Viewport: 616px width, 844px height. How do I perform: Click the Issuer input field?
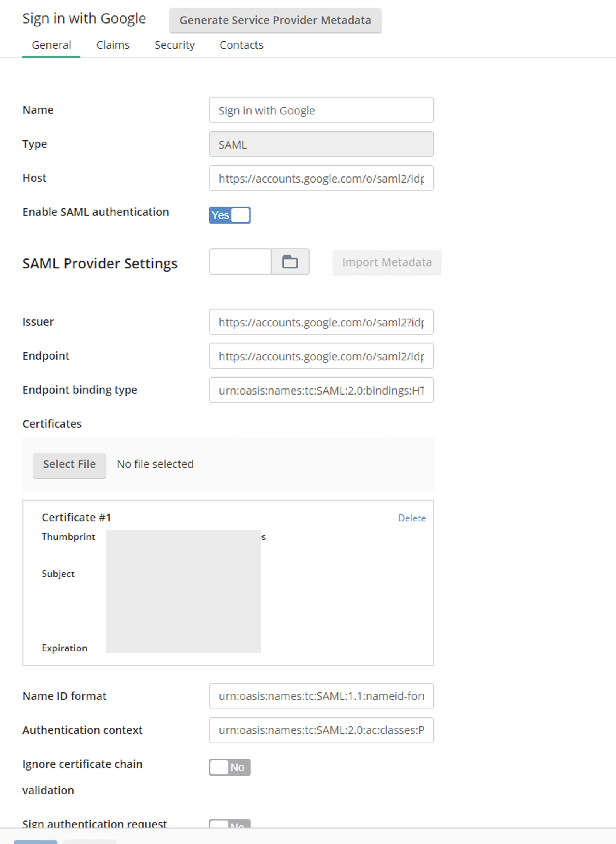pos(321,322)
